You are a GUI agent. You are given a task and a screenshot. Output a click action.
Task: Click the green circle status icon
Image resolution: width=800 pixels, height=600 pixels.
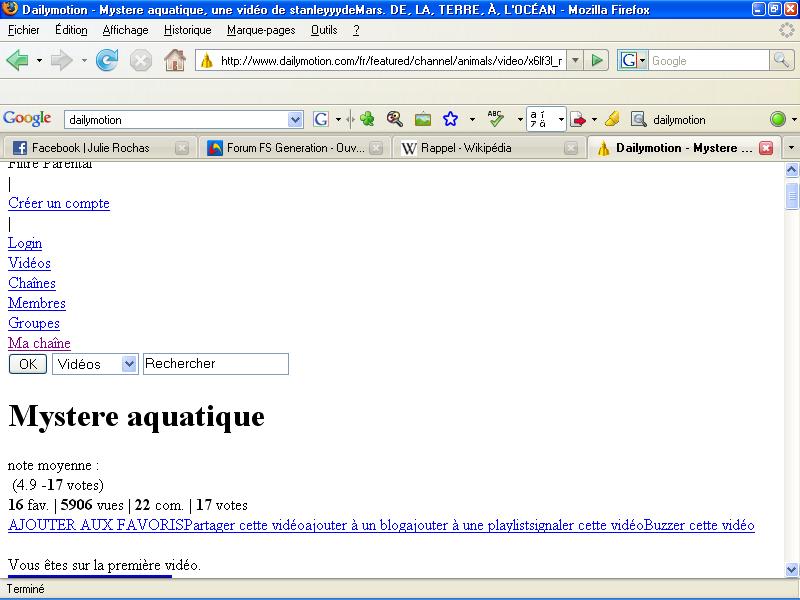pyautogui.click(x=778, y=119)
